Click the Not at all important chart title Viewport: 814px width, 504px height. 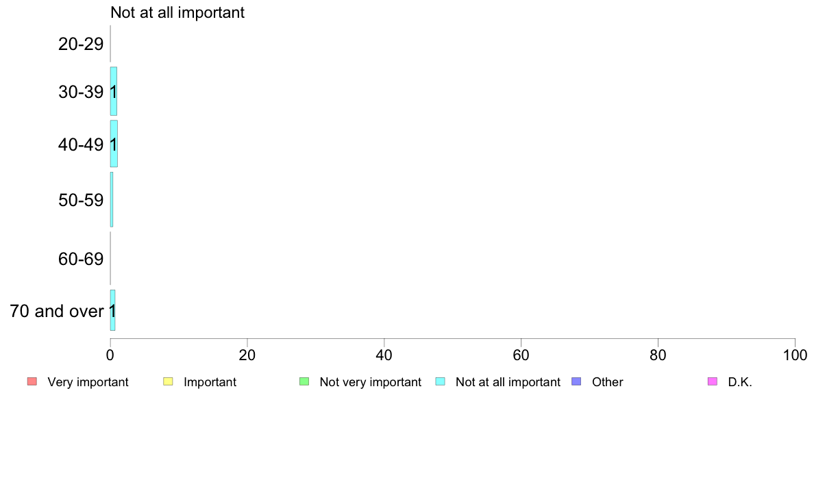[177, 12]
